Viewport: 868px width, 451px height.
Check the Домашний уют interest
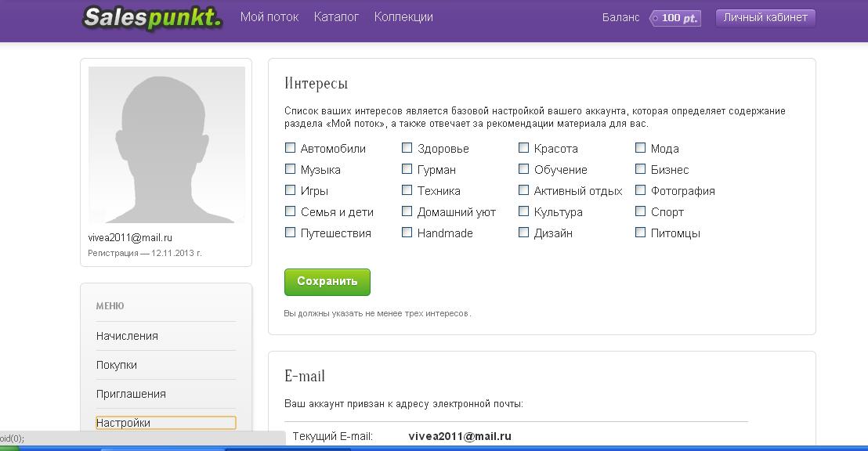coord(407,211)
